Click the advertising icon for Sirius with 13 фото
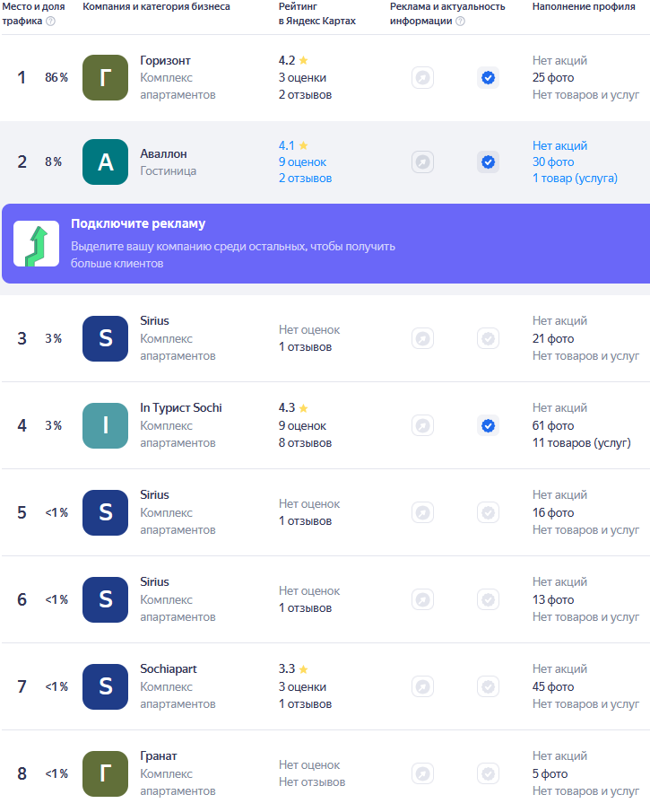This screenshot has width=650, height=812. (423, 599)
